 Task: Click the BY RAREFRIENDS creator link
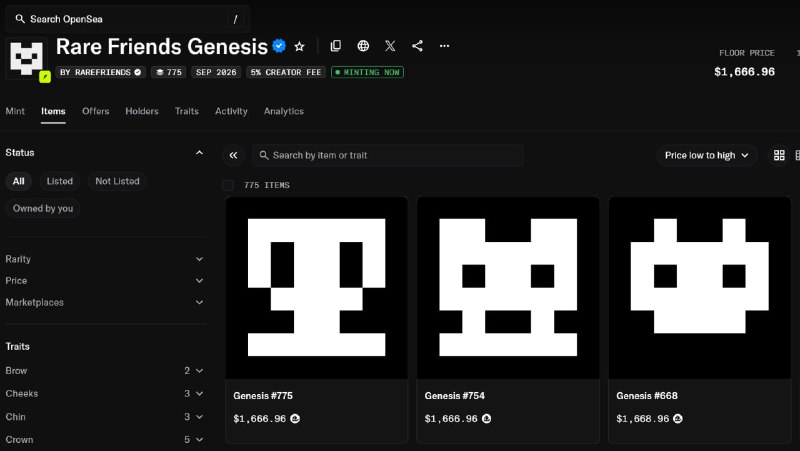101,72
